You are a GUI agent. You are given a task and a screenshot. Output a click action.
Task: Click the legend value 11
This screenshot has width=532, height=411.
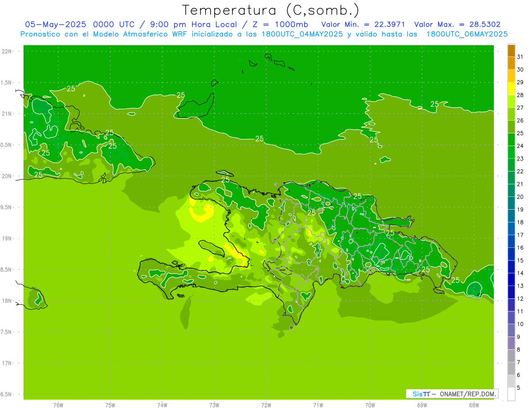pyautogui.click(x=520, y=312)
